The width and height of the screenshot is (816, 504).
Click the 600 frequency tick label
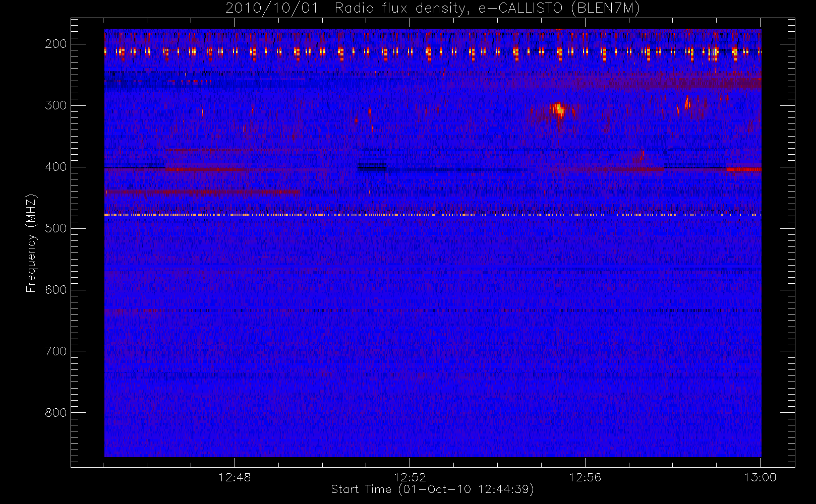pyautogui.click(x=56, y=290)
